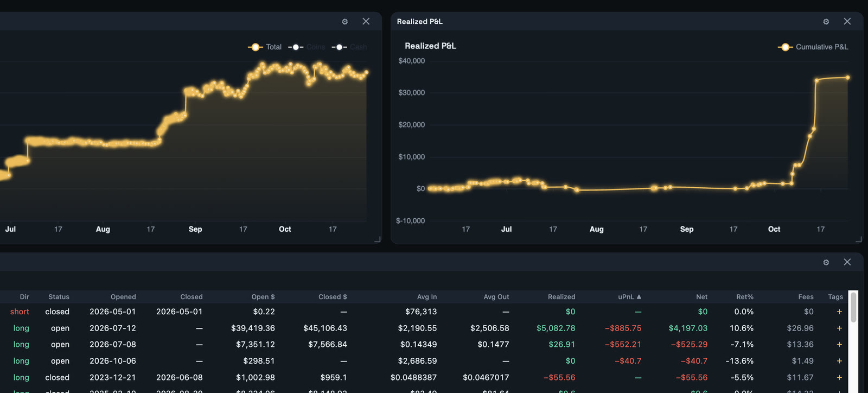Add tag to the short trade opened 2026-05-01
868x393 pixels.
(839, 312)
